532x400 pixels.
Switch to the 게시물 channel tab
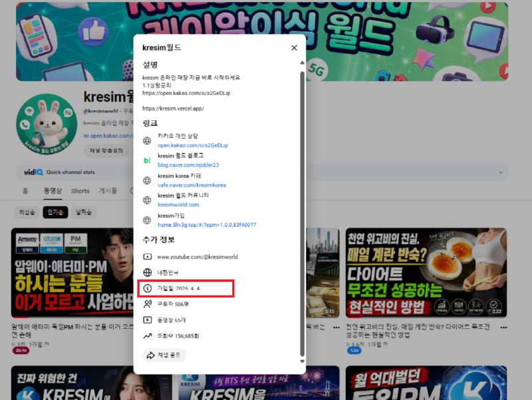[x=108, y=191]
